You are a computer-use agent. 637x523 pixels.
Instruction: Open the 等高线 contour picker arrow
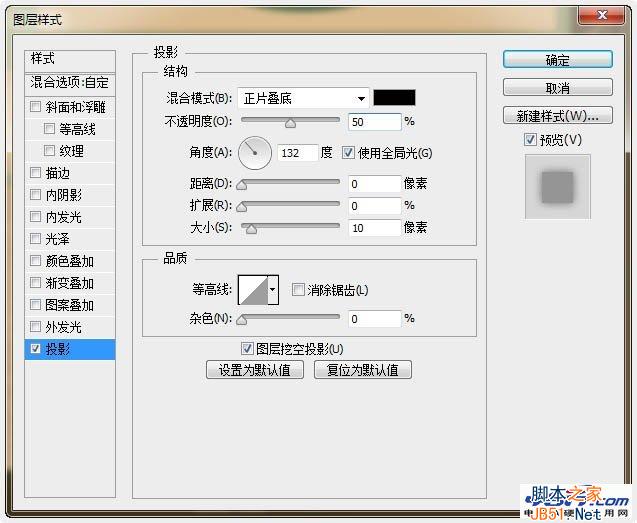pos(273,290)
